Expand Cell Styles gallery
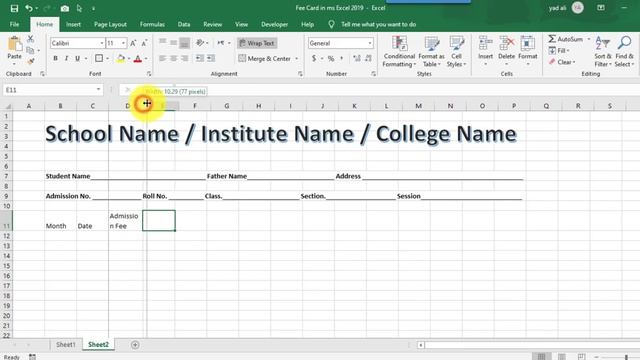640x360 pixels. point(456,52)
